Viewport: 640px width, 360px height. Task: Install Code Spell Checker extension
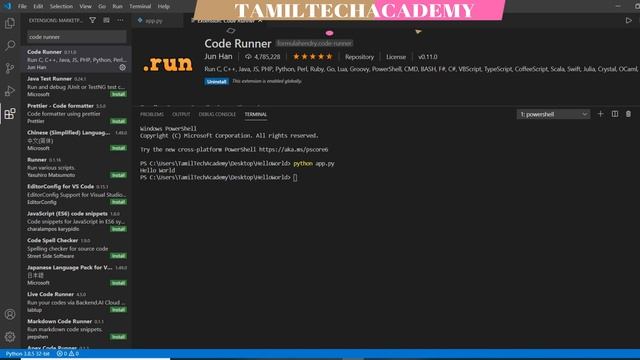coord(118,256)
